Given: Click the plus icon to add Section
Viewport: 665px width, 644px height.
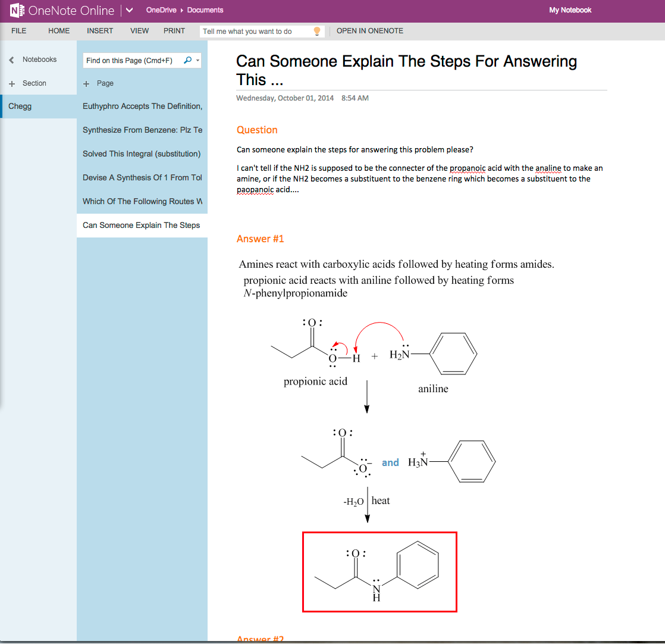Looking at the screenshot, I should click(x=12, y=83).
